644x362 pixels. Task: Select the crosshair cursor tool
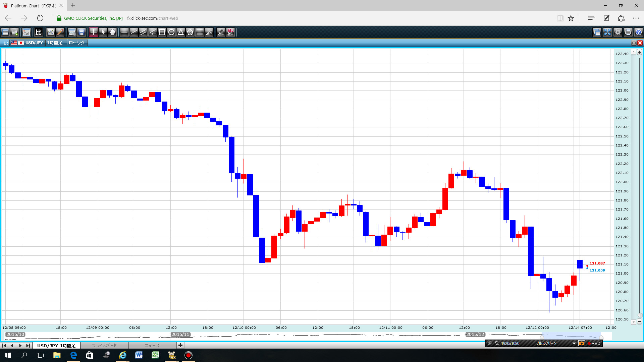click(94, 32)
